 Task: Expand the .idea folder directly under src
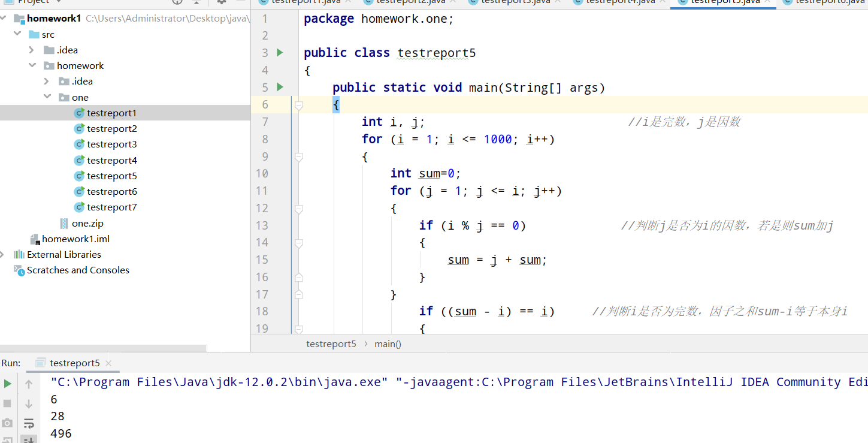point(32,50)
